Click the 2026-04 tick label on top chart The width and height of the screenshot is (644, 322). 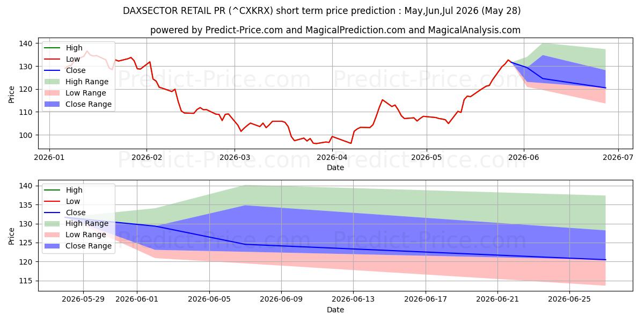332,158
